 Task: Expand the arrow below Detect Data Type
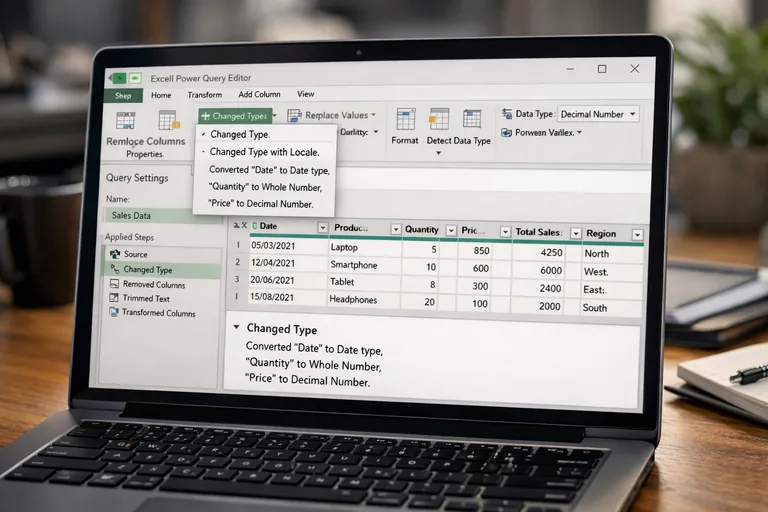(439, 153)
